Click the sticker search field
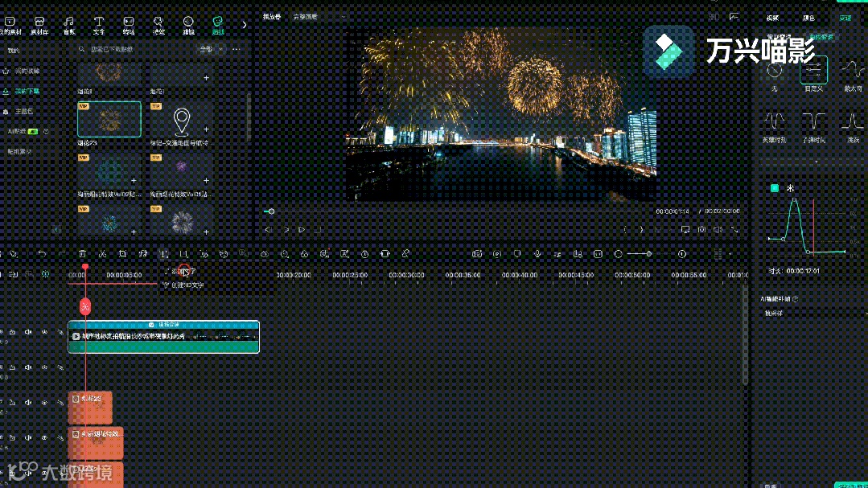 136,49
